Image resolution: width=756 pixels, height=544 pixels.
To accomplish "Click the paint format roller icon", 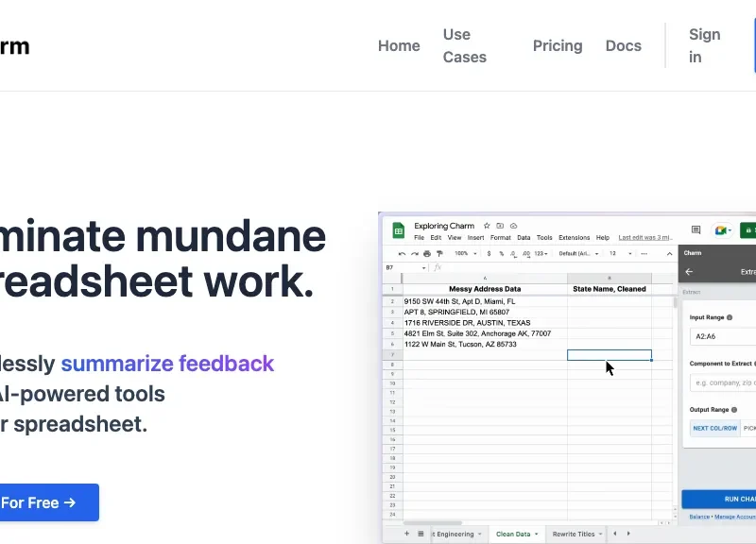I will tap(439, 254).
